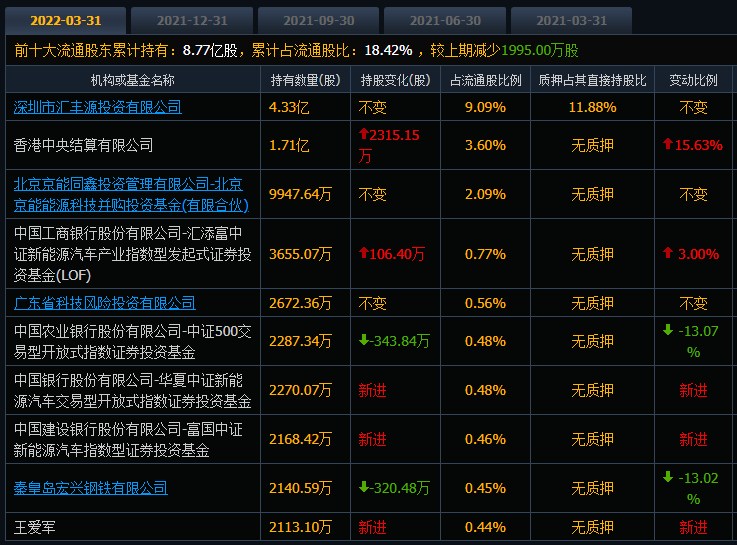Click the 2113.10万 holding value

300,528
